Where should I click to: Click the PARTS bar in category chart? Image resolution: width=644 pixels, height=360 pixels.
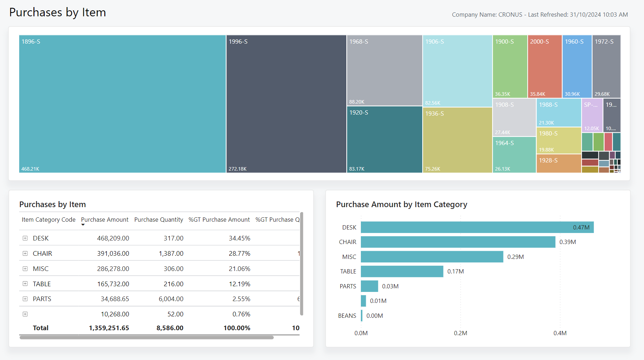tap(369, 286)
